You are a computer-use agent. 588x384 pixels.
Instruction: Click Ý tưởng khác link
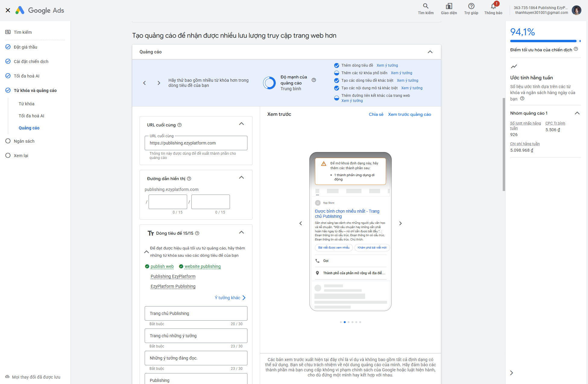(230, 298)
